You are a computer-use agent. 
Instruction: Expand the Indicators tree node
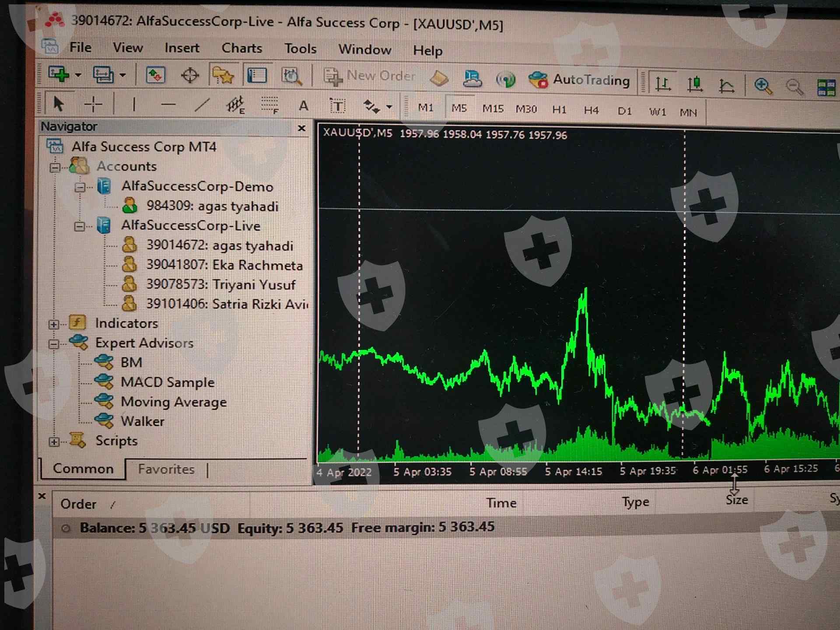click(x=54, y=324)
